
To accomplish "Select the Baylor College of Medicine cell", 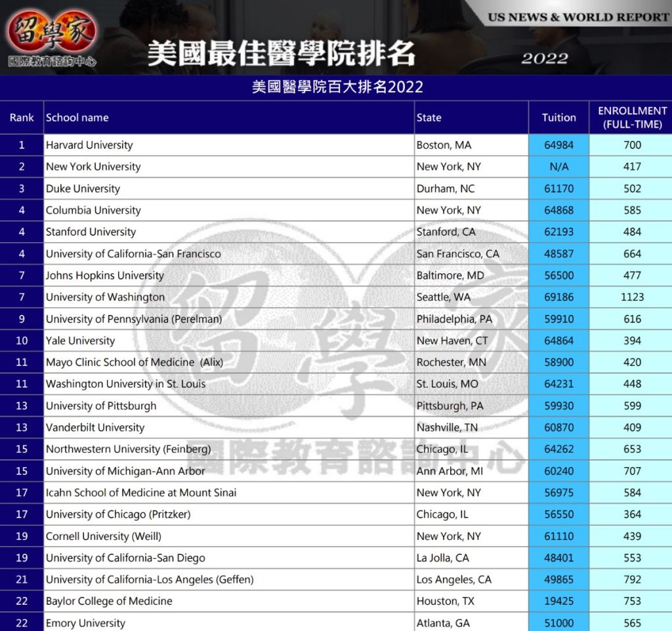I will tap(229, 601).
